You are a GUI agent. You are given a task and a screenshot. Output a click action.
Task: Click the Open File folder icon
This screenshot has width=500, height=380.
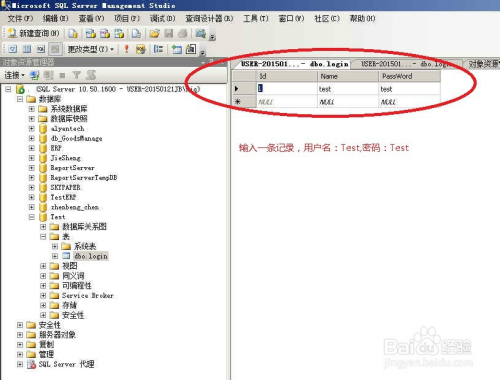click(x=154, y=33)
